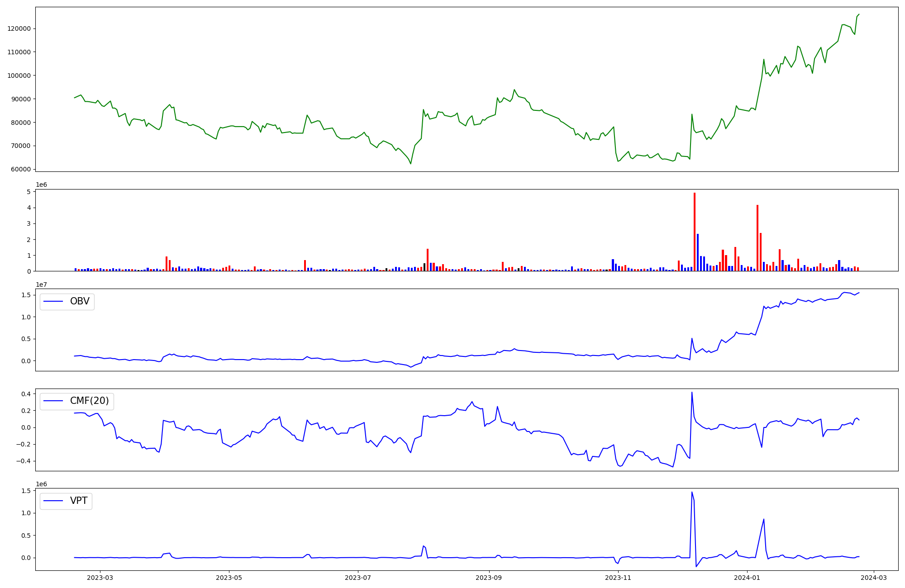Click the 2023-05 x-axis date label
This screenshot has width=905, height=588.
coord(229,578)
